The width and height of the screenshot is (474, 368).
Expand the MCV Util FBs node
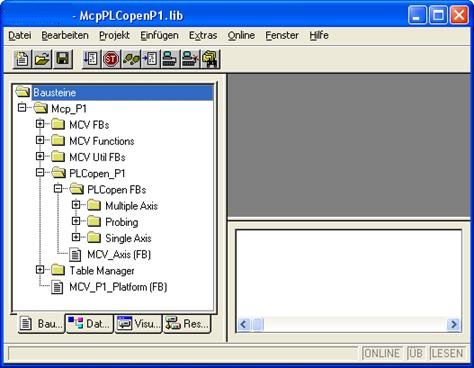[40, 156]
